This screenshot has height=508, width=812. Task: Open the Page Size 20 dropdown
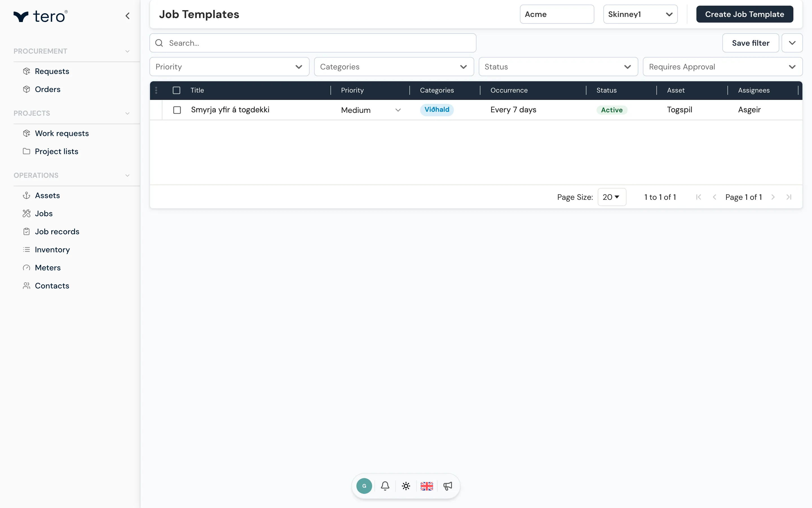click(612, 197)
